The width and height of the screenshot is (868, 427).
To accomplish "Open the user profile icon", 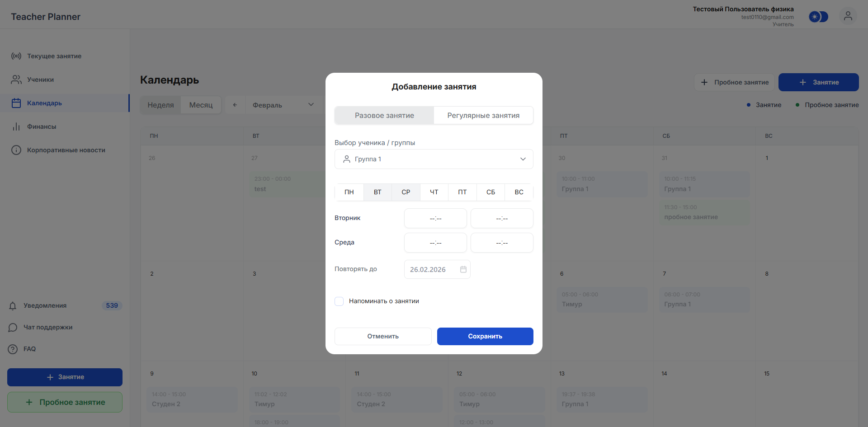I will [x=848, y=16].
